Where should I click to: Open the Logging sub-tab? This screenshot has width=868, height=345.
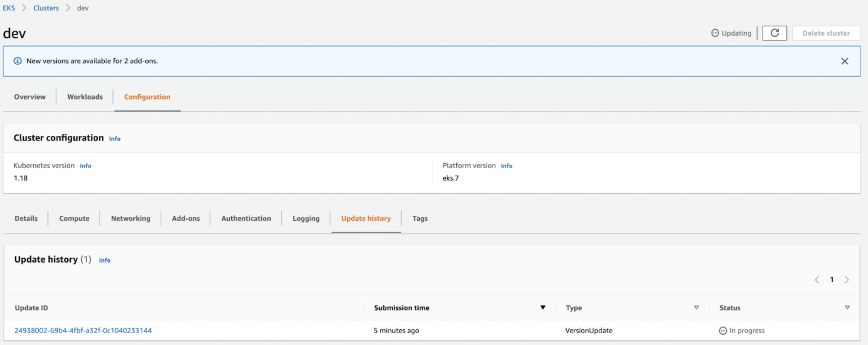coord(306,218)
